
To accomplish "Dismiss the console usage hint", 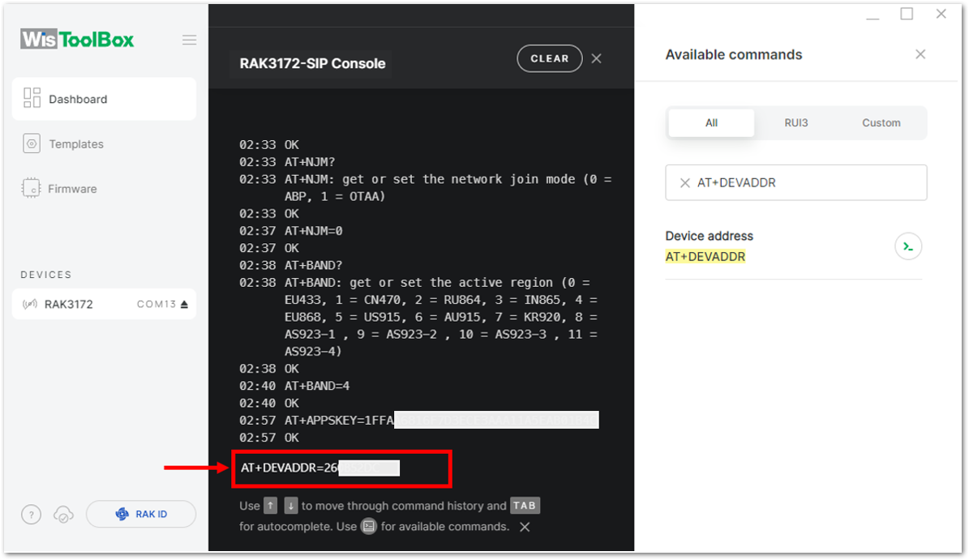I will click(x=525, y=527).
